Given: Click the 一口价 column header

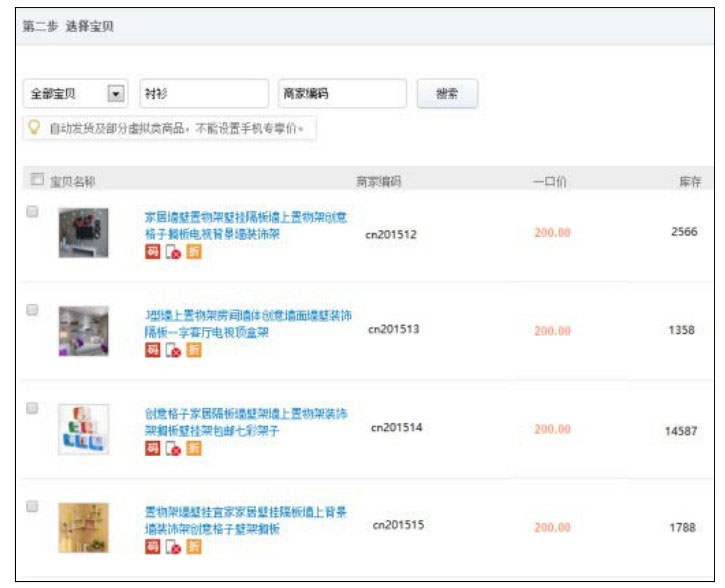Looking at the screenshot, I should coord(550,181).
